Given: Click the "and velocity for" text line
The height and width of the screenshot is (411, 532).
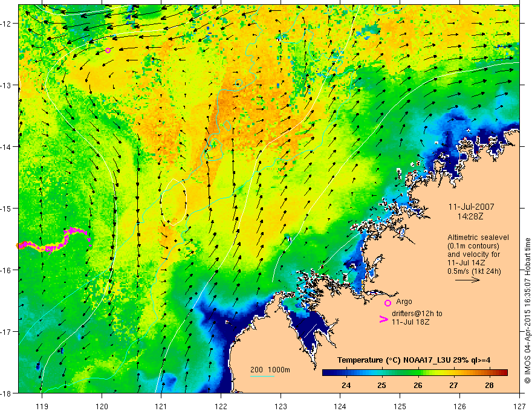Looking at the screenshot, I should tap(473, 254).
